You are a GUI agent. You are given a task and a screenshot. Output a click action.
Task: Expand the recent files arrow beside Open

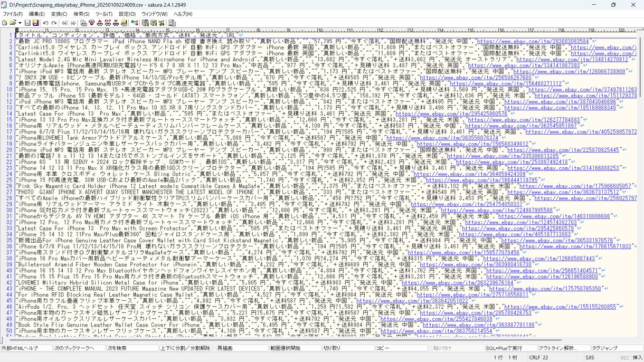click(19, 23)
